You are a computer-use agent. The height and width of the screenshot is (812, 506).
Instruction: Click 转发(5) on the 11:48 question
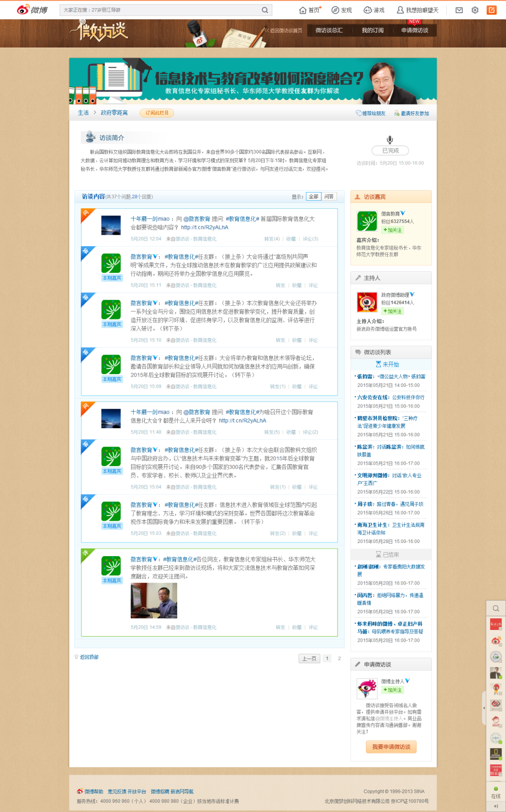click(x=272, y=432)
